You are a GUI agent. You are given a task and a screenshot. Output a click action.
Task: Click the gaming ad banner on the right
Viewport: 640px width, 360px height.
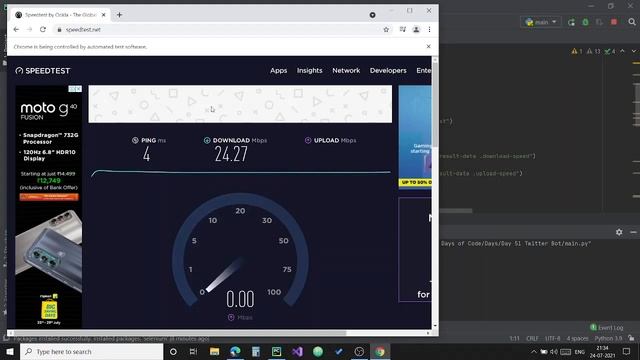pos(415,136)
